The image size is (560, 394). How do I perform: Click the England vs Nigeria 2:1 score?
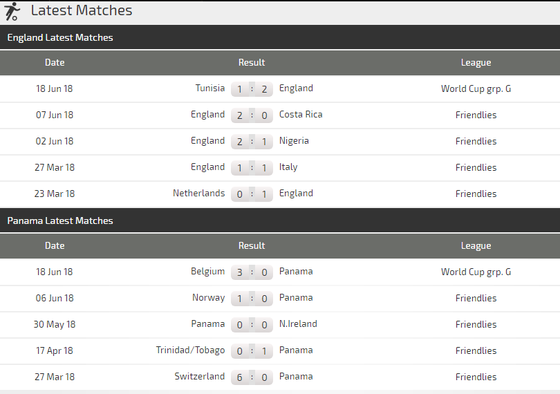coord(252,141)
